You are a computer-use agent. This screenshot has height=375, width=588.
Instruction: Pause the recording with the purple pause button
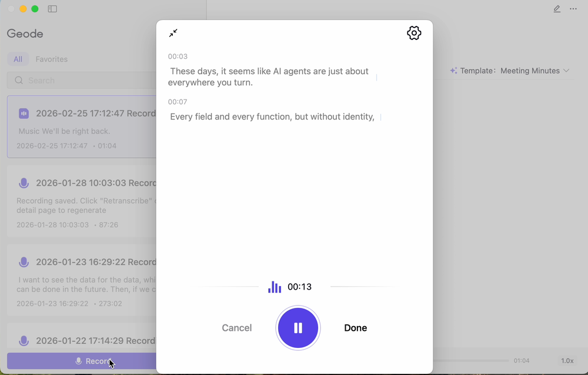coord(298,328)
